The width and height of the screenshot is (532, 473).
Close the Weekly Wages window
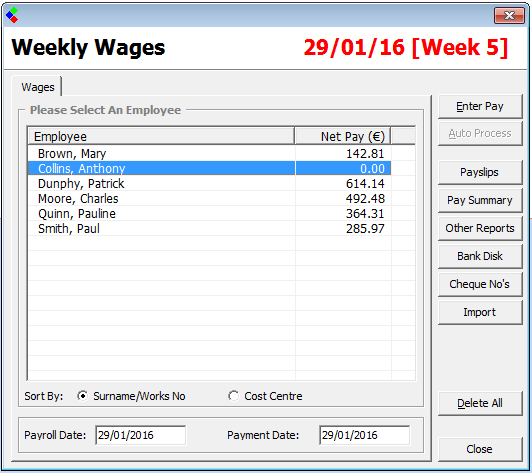509,15
